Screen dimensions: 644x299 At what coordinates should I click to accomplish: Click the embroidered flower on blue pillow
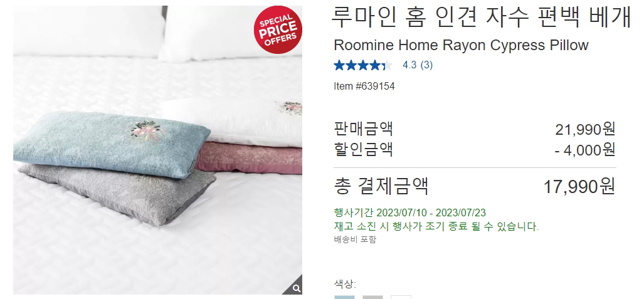[x=146, y=130]
